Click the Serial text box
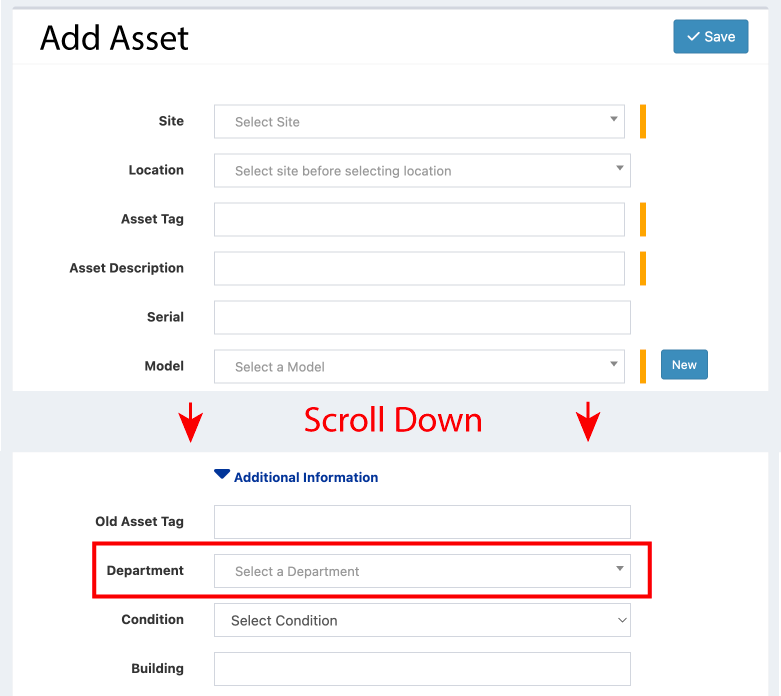 [421, 318]
